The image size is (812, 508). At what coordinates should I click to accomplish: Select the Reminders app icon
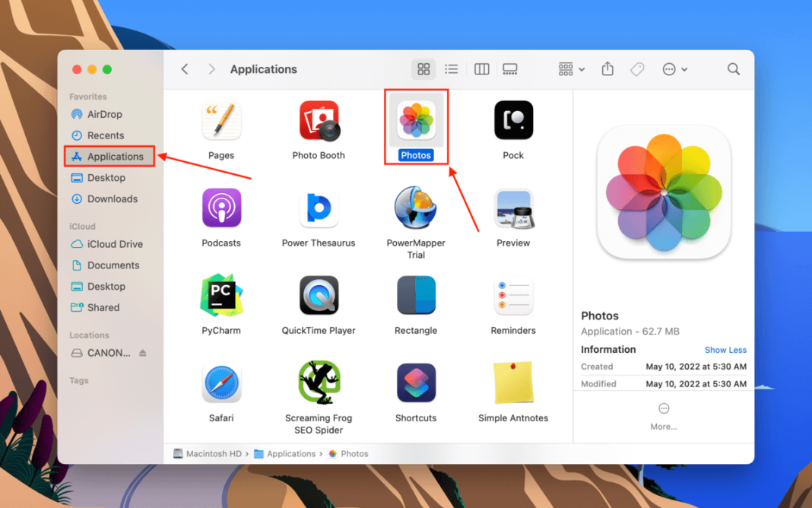coord(513,296)
